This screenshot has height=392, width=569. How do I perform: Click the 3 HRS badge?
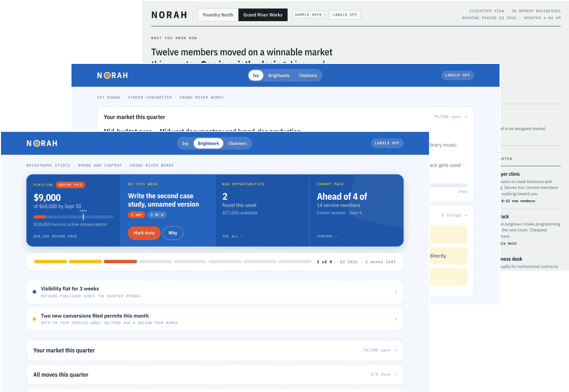click(136, 215)
